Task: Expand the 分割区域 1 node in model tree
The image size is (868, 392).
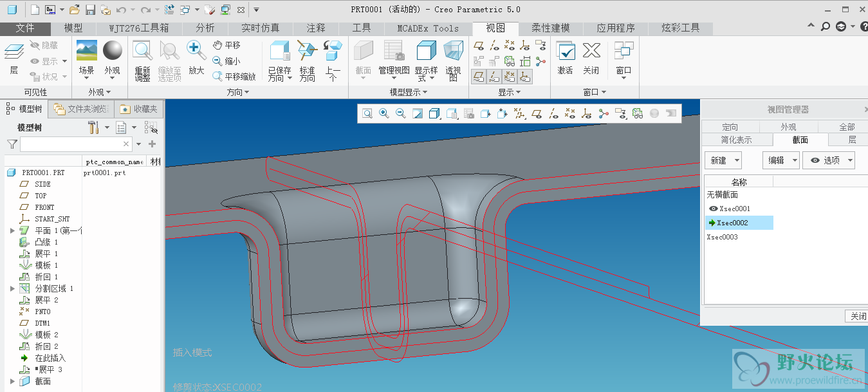Action: click(x=12, y=288)
